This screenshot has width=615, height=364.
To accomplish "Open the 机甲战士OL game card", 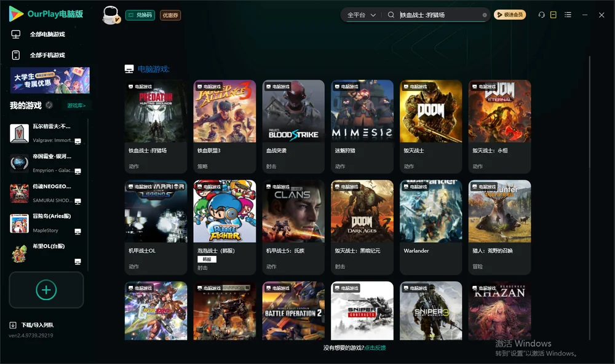I will [x=156, y=227].
